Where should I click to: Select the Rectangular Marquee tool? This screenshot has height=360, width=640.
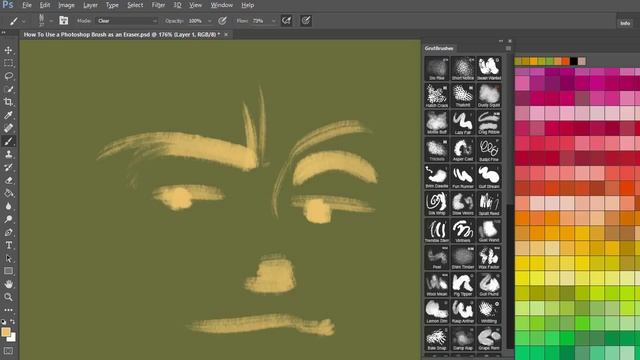(x=8, y=63)
